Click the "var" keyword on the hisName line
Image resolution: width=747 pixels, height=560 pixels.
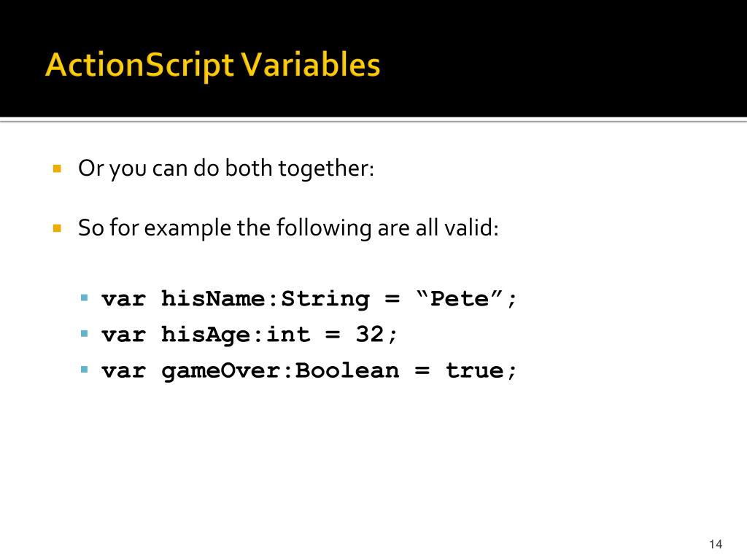(123, 299)
